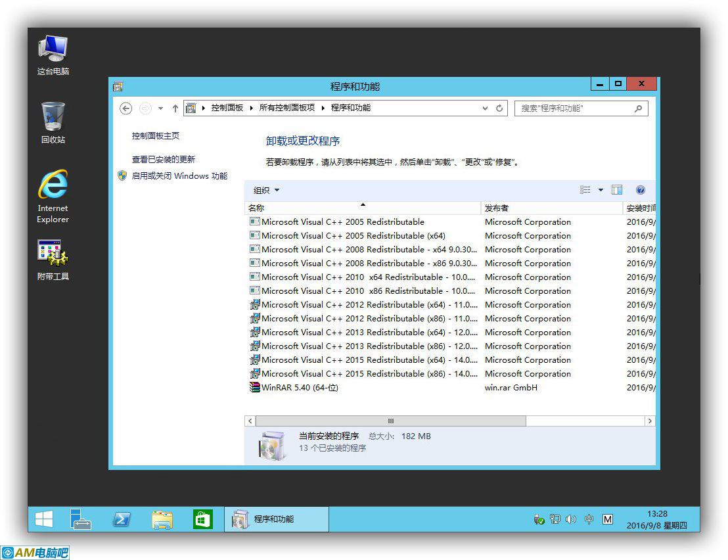Select Visual C++ 2015 Redistributable (x64) row
The height and width of the screenshot is (560, 728).
(x=450, y=360)
